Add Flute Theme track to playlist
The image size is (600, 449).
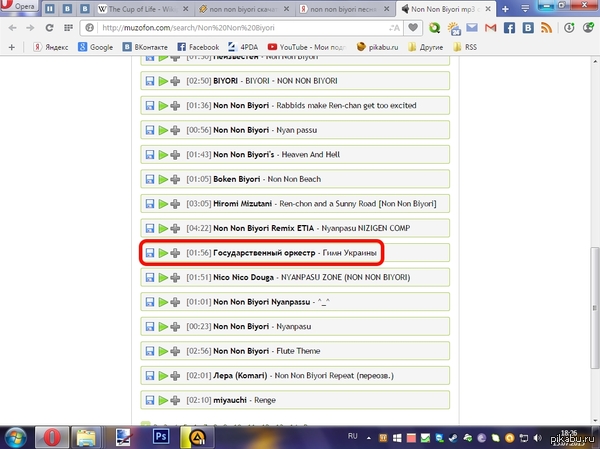pyautogui.click(x=175, y=351)
